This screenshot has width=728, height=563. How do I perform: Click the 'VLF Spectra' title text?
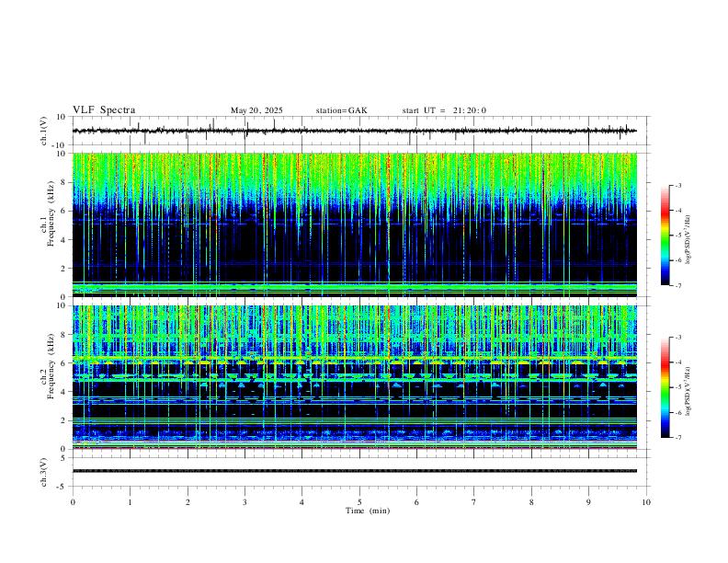(104, 110)
